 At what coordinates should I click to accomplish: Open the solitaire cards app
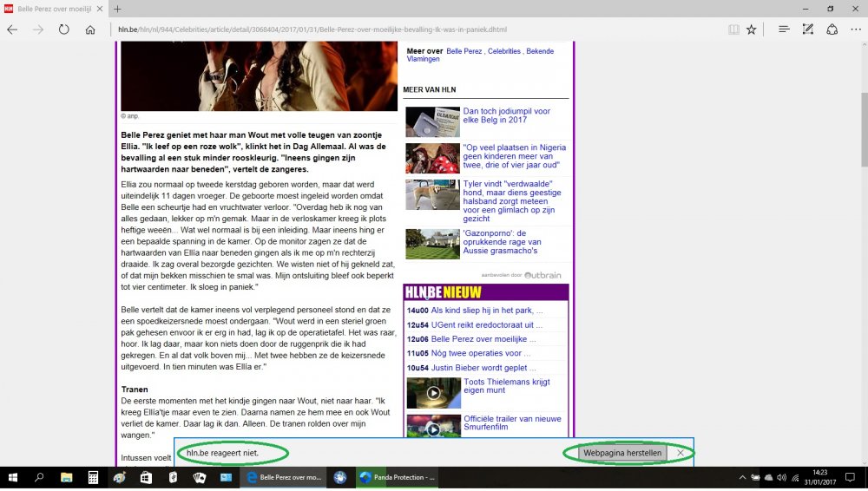(x=200, y=477)
